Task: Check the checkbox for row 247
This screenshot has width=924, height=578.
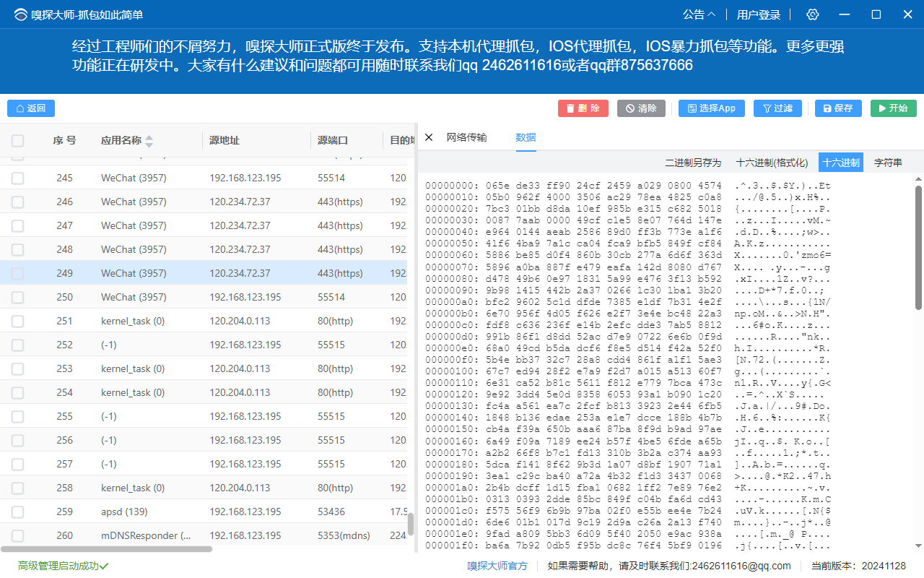Action: click(x=18, y=226)
